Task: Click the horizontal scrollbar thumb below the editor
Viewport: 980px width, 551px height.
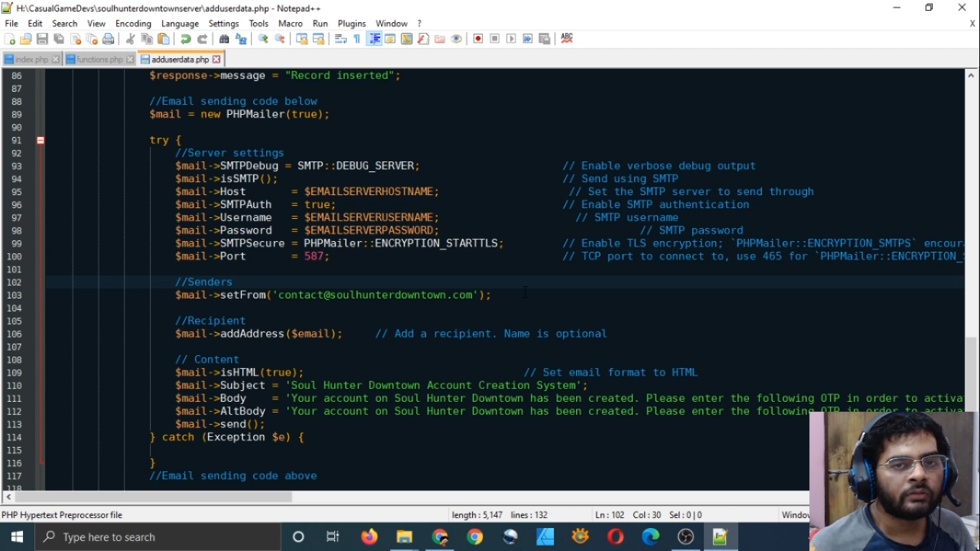Action: [x=154, y=496]
